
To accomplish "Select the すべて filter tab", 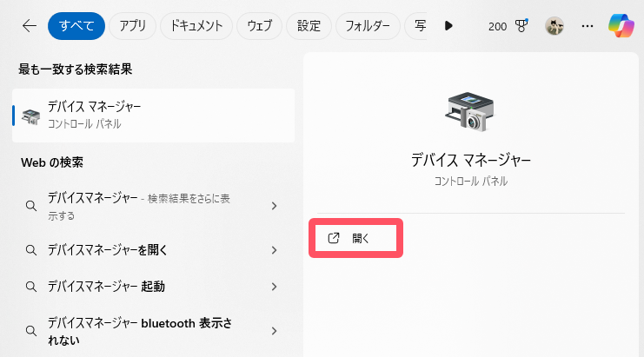I will [x=76, y=26].
